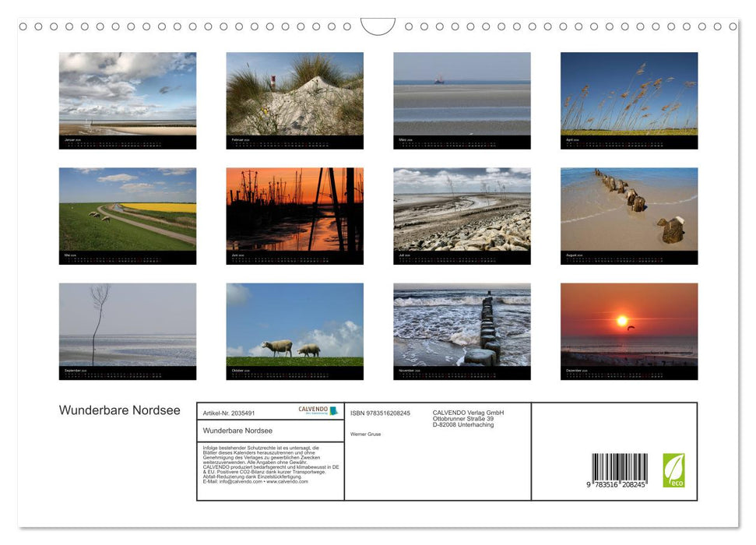
Task: Open the March mudflat ship photo
Action: pyautogui.click(x=462, y=94)
